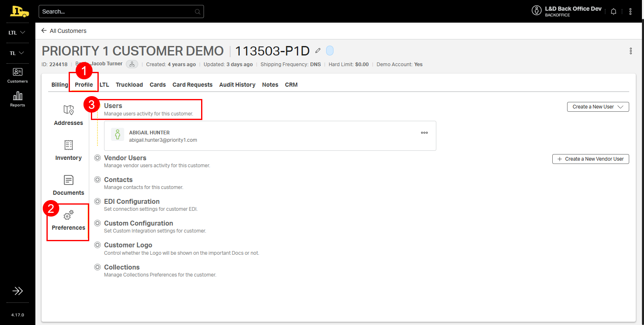Click Abigail Hunter's green user avatar

coord(118,134)
